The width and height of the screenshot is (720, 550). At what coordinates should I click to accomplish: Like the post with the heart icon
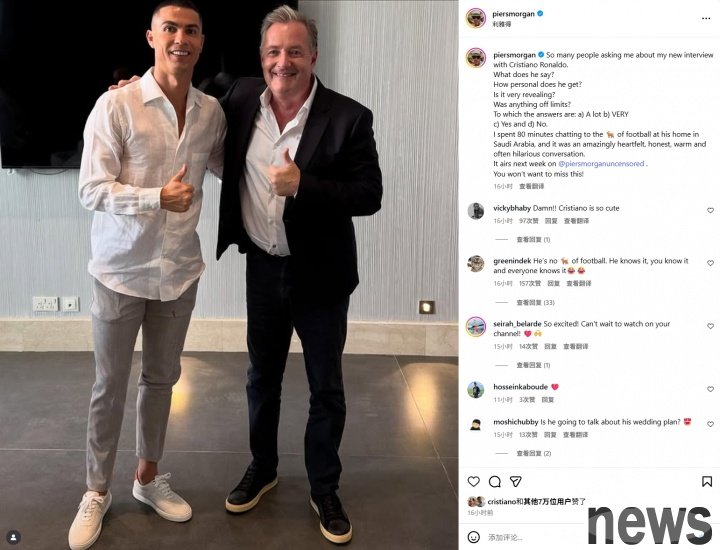[473, 481]
